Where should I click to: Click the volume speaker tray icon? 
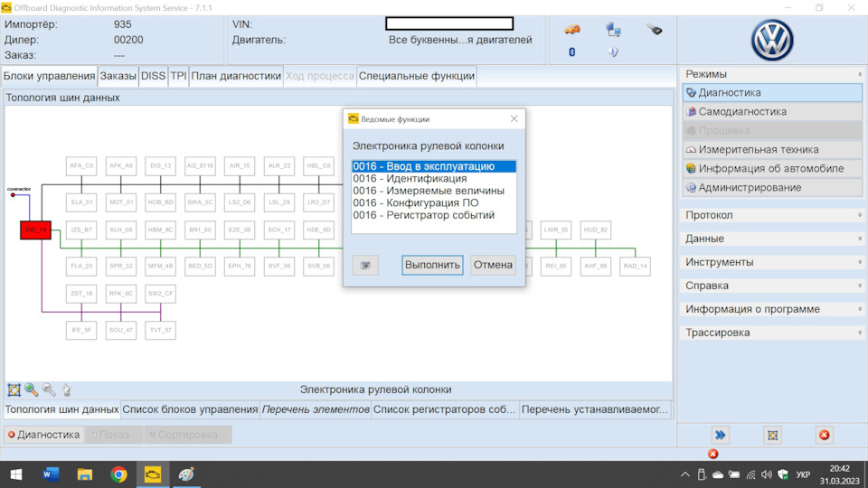(767, 474)
